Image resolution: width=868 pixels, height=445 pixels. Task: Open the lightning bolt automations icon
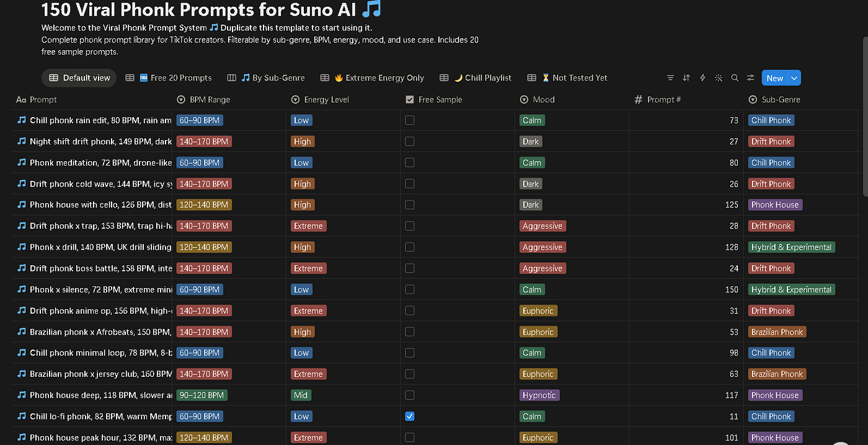tap(702, 78)
